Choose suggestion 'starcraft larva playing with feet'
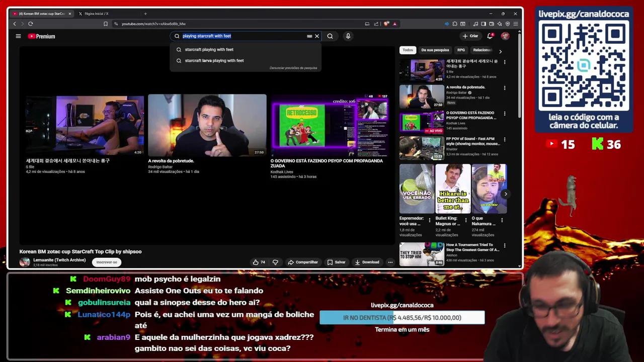The width and height of the screenshot is (644, 362). pos(214,60)
